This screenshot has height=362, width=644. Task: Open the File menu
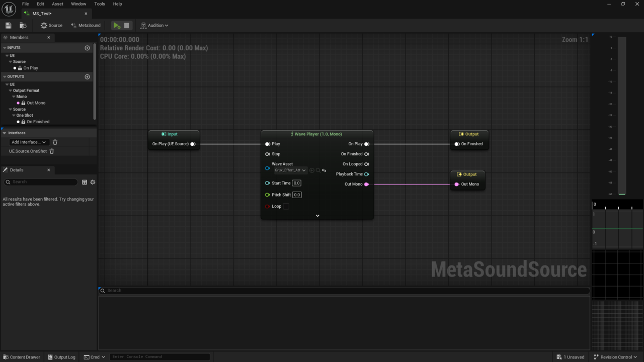[25, 4]
